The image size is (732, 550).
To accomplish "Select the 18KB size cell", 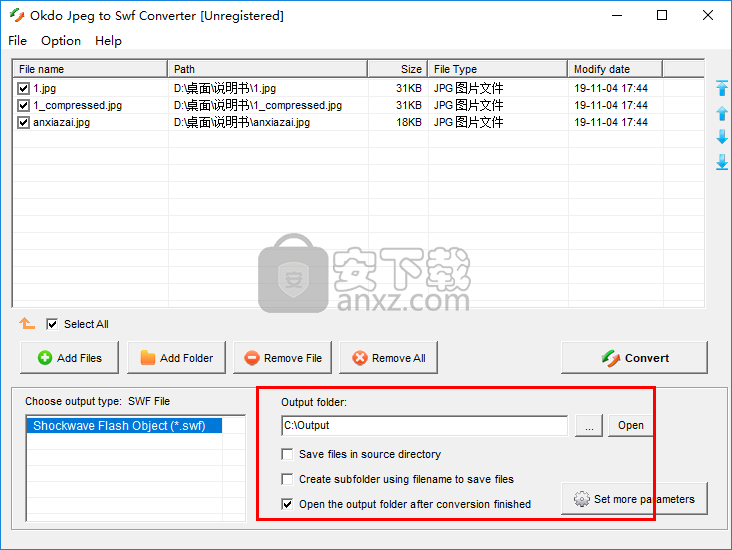I will pos(409,122).
